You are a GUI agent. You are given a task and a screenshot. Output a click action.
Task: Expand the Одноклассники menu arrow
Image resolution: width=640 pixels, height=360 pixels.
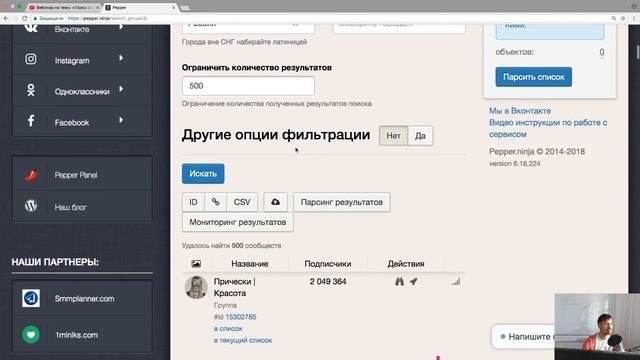(121, 89)
